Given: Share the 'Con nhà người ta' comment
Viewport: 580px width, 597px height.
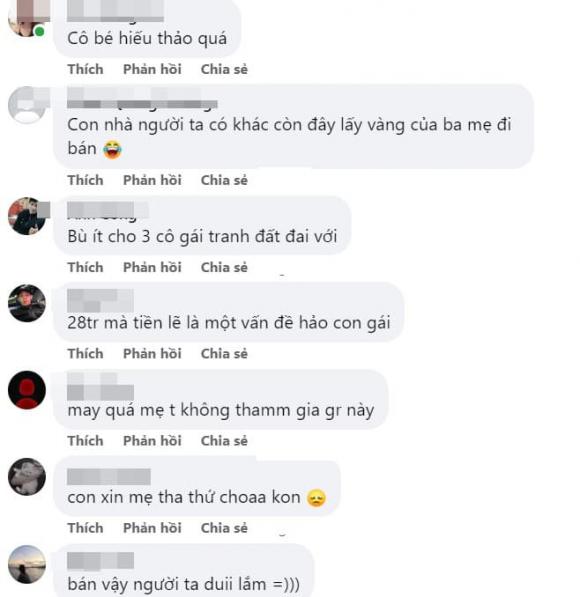Looking at the screenshot, I should coord(224,180).
